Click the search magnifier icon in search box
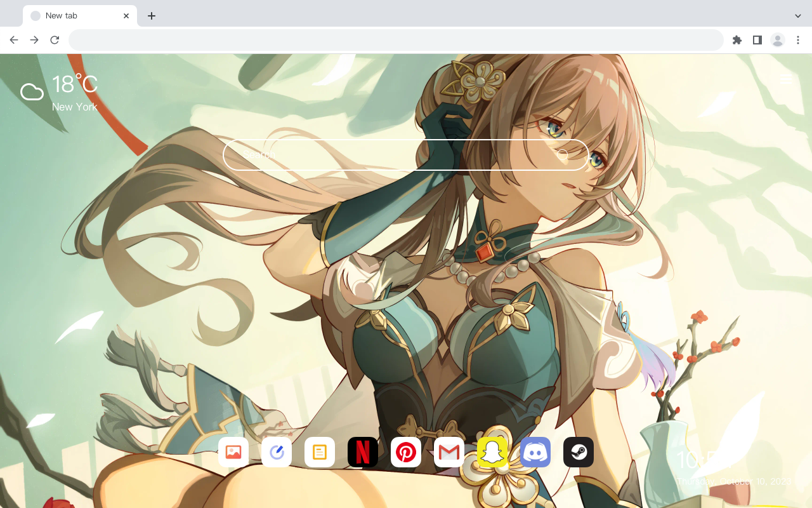The image size is (812, 508). [x=563, y=155]
